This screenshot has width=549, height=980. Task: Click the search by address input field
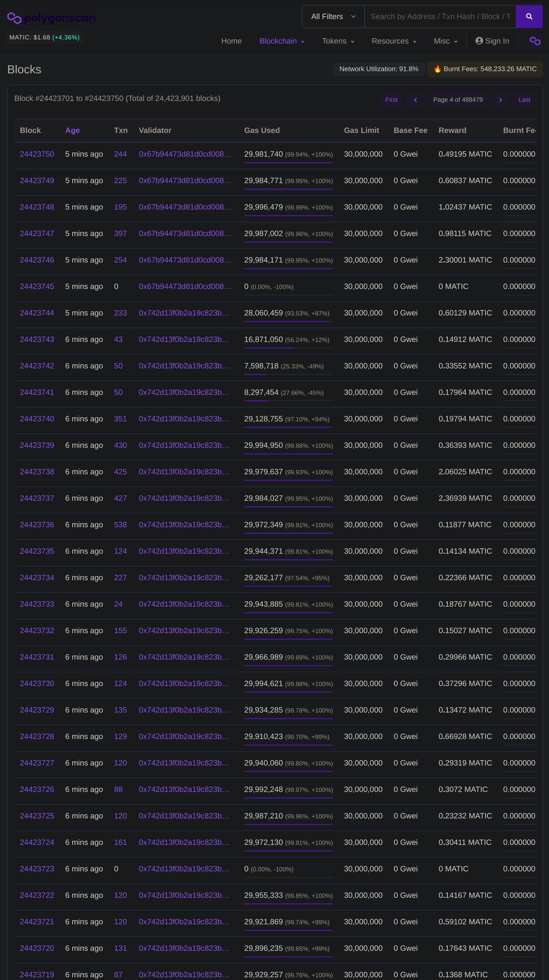440,16
